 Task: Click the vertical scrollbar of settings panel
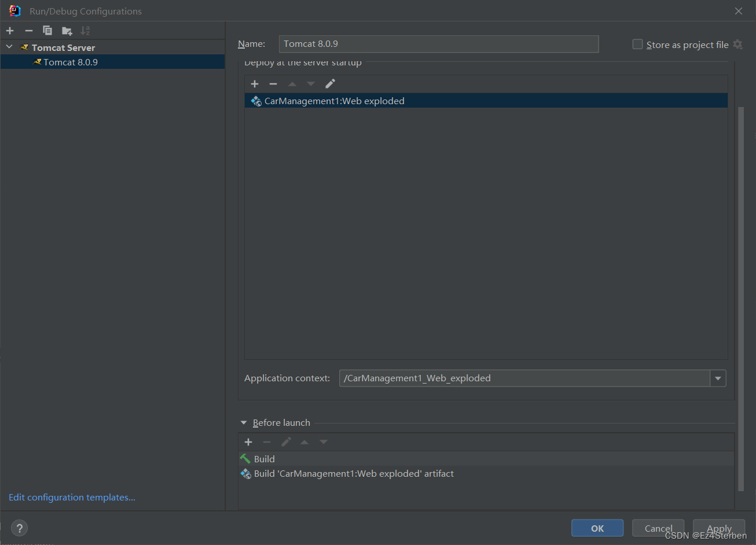740,298
